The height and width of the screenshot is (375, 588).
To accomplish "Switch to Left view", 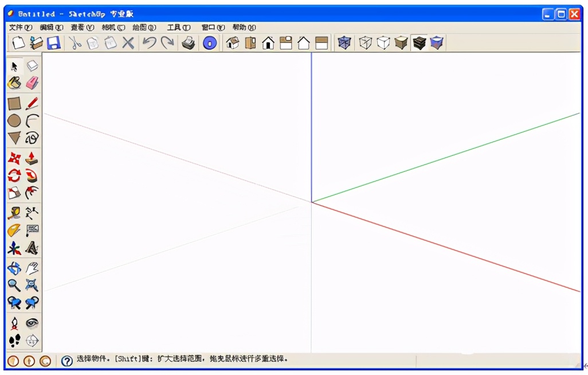I will pos(322,43).
